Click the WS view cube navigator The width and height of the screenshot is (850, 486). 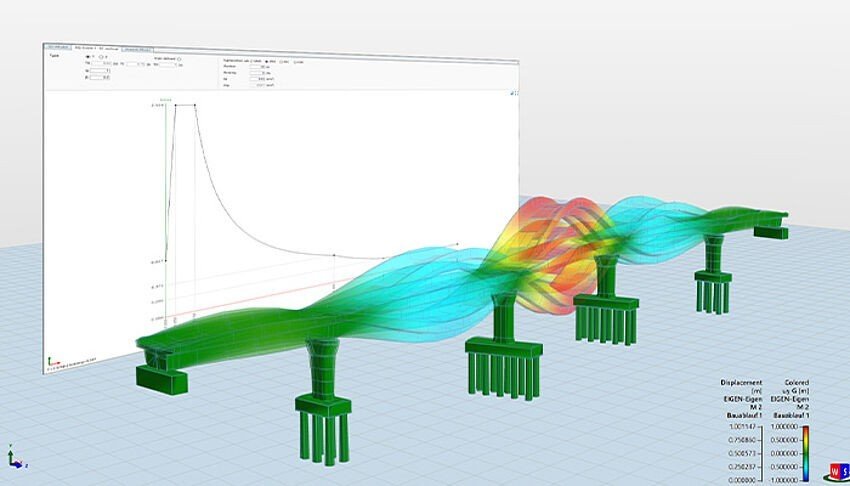pyautogui.click(x=839, y=472)
